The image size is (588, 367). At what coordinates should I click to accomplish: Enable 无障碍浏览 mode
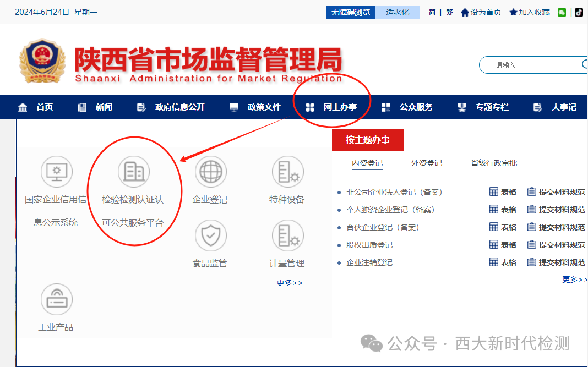[x=350, y=12]
